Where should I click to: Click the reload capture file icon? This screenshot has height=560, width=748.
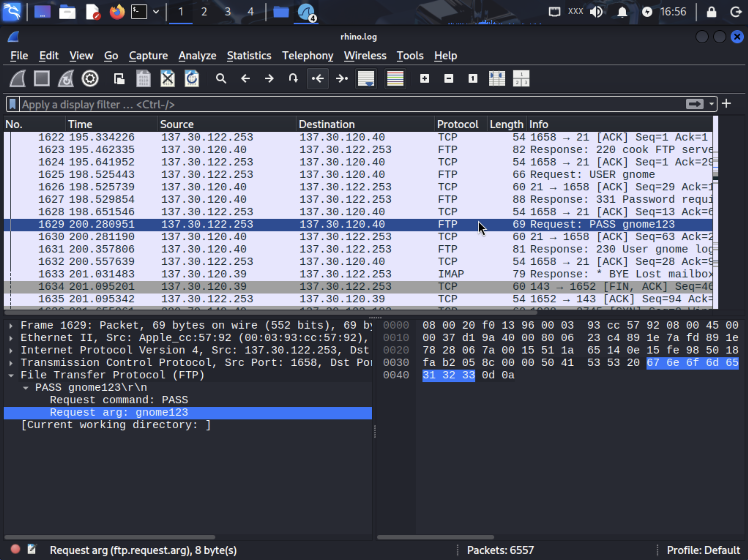click(x=191, y=79)
